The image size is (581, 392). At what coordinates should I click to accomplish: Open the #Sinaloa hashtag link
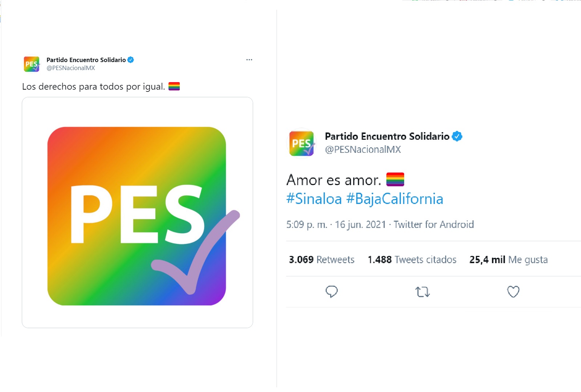pos(314,199)
